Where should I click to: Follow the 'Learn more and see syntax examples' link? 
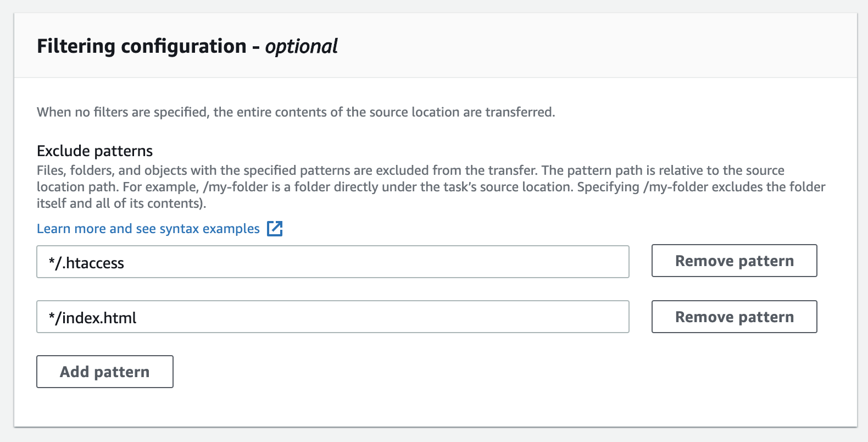point(148,229)
